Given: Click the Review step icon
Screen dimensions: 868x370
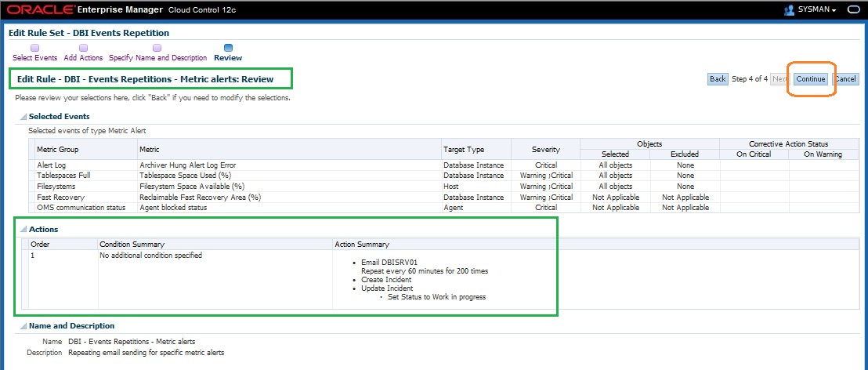Looking at the screenshot, I should [228, 48].
